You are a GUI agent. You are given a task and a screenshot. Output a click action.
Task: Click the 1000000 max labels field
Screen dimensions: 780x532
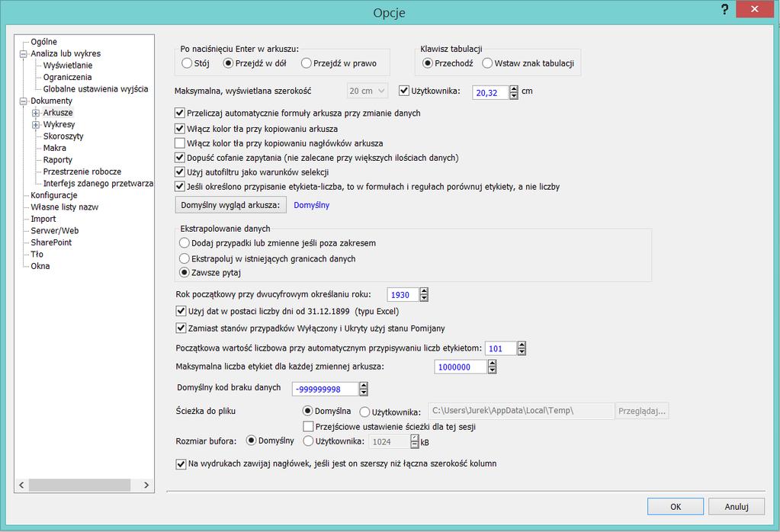[x=461, y=367]
